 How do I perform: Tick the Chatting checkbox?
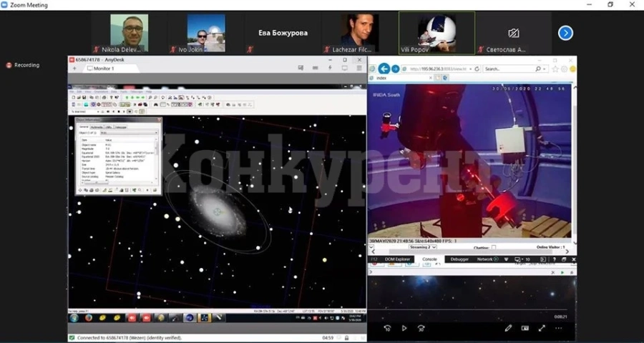493,247
